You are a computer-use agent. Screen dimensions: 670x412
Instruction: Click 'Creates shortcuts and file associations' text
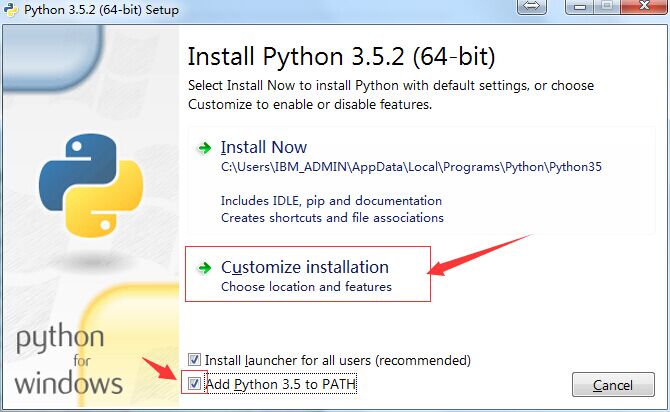point(332,218)
